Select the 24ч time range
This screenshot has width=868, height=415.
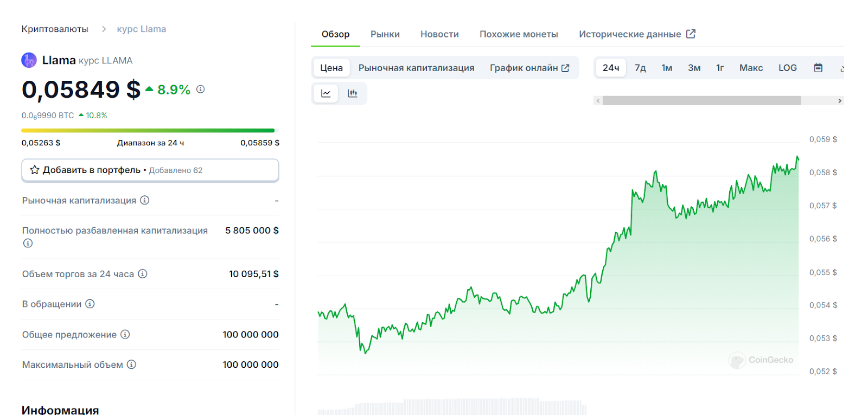[x=611, y=68]
